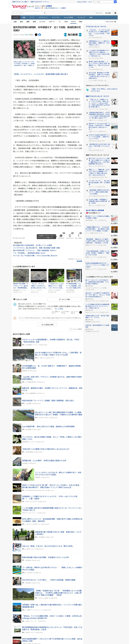
Task: Select the ライフ category
Action: click(73, 22)
